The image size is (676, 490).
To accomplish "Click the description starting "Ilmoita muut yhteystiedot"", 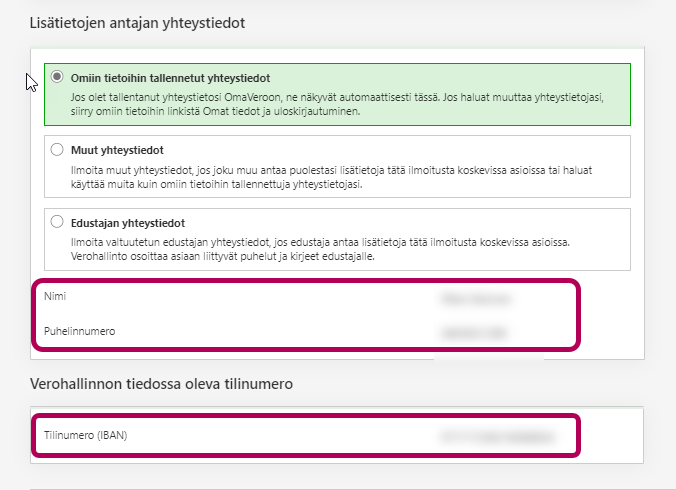I will point(330,168).
